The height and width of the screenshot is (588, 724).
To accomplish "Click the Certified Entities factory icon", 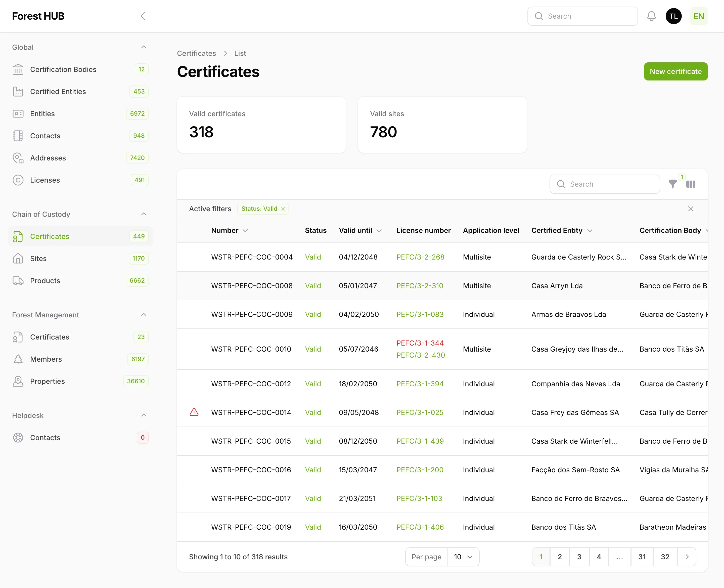I will click(18, 92).
